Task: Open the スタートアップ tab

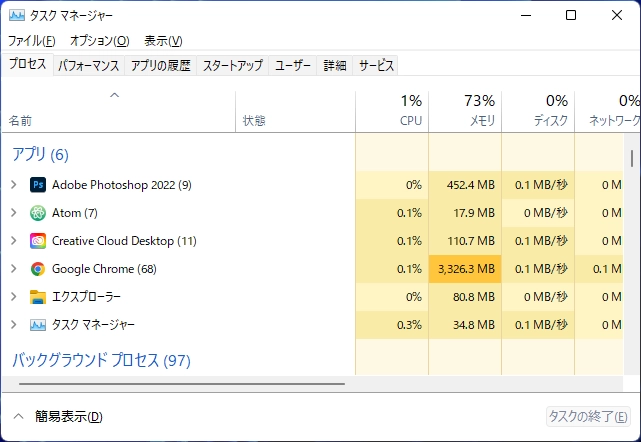Action: coord(233,65)
